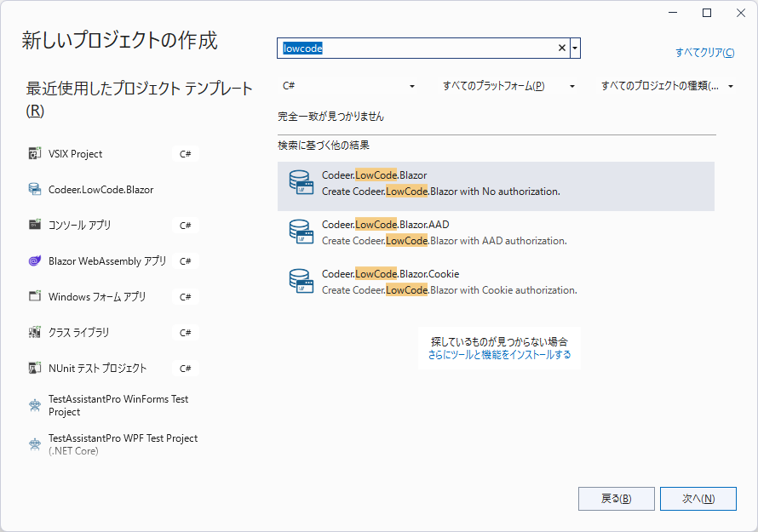The width and height of the screenshot is (758, 532).
Task: Click the NUnit テスト プロジェクト icon
Action: click(35, 369)
